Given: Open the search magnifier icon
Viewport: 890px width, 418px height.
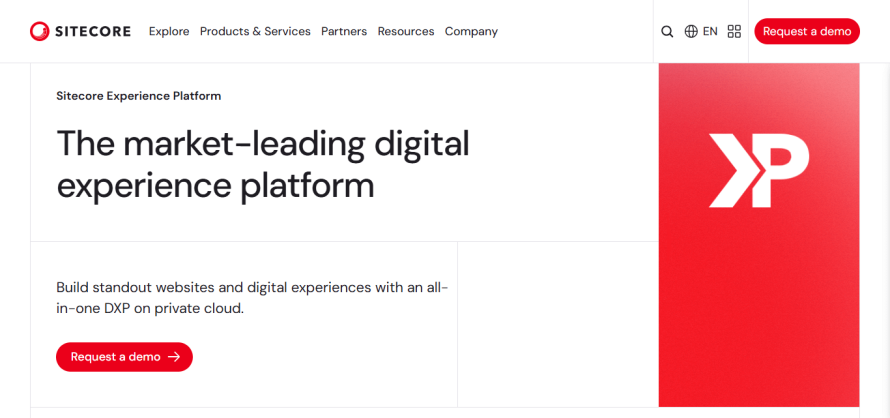Looking at the screenshot, I should (x=668, y=32).
